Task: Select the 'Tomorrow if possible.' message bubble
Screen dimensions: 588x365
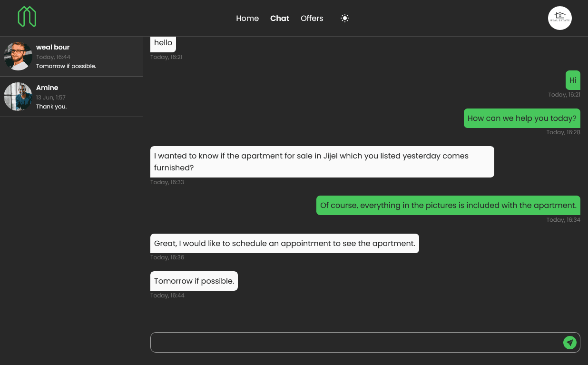Action: pyautogui.click(x=194, y=281)
